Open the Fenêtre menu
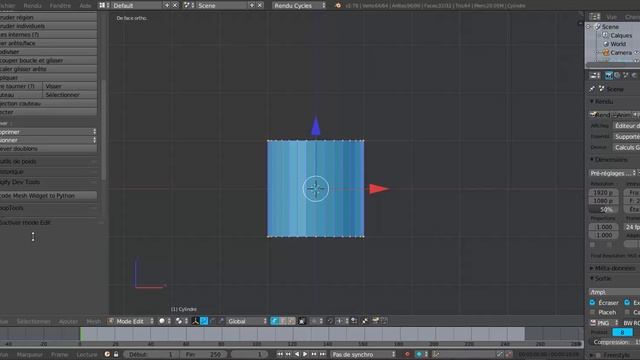Image resolution: width=640 pixels, height=360 pixels. tap(60, 5)
